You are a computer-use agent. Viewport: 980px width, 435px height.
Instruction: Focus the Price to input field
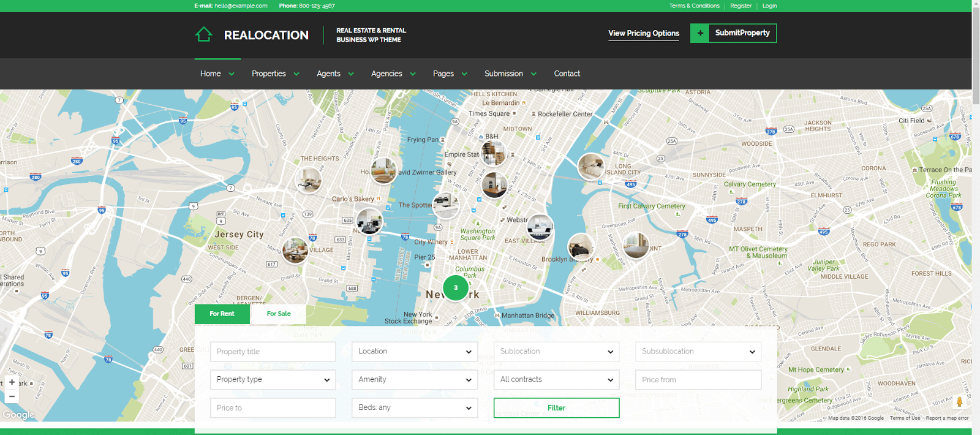pyautogui.click(x=273, y=408)
